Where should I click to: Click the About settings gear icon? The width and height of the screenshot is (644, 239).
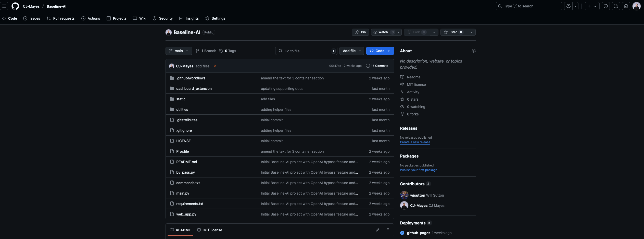pyautogui.click(x=473, y=51)
